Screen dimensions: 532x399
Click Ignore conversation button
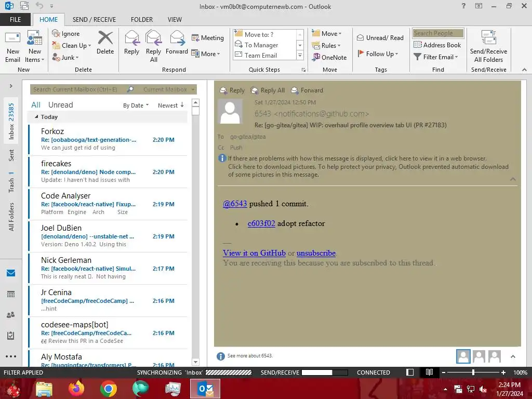point(66,34)
